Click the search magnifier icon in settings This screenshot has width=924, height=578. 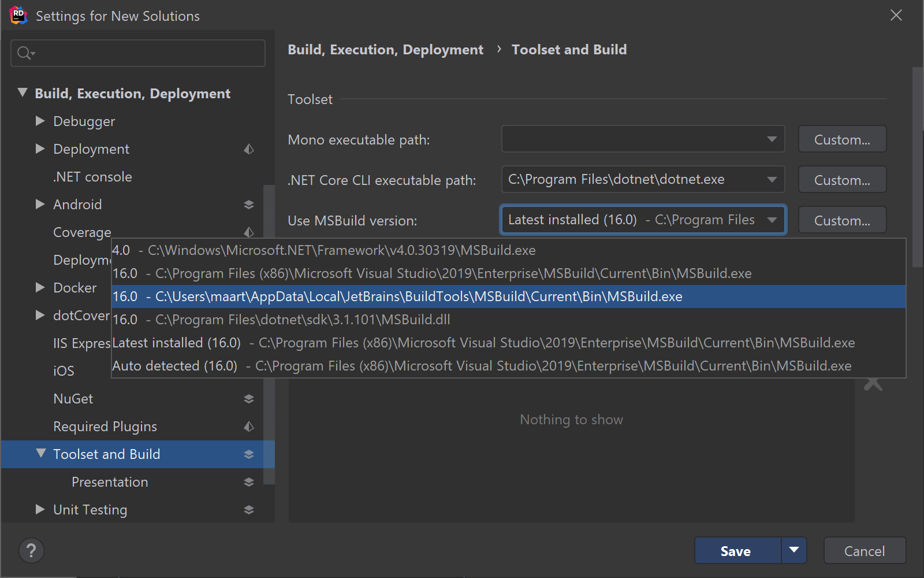(25, 54)
